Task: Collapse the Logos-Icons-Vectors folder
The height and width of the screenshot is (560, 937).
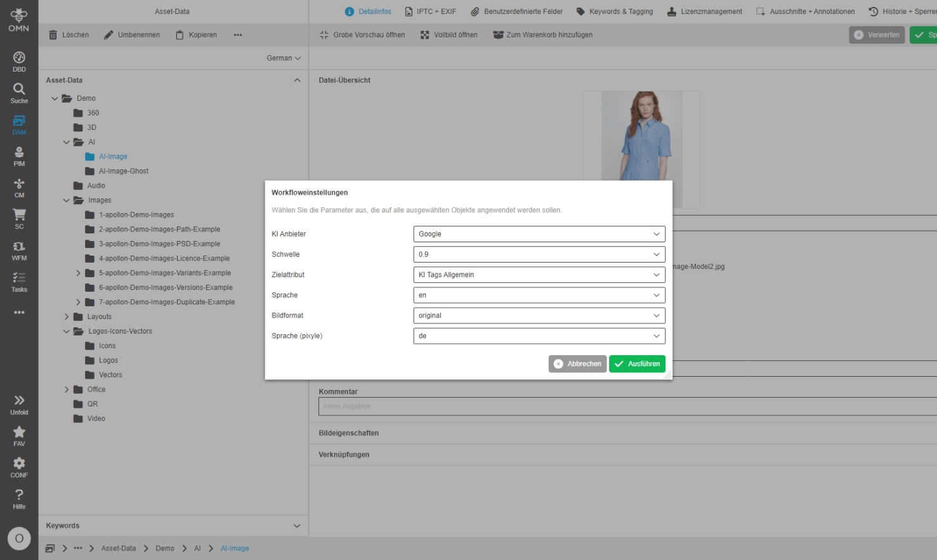Action: coord(67,332)
